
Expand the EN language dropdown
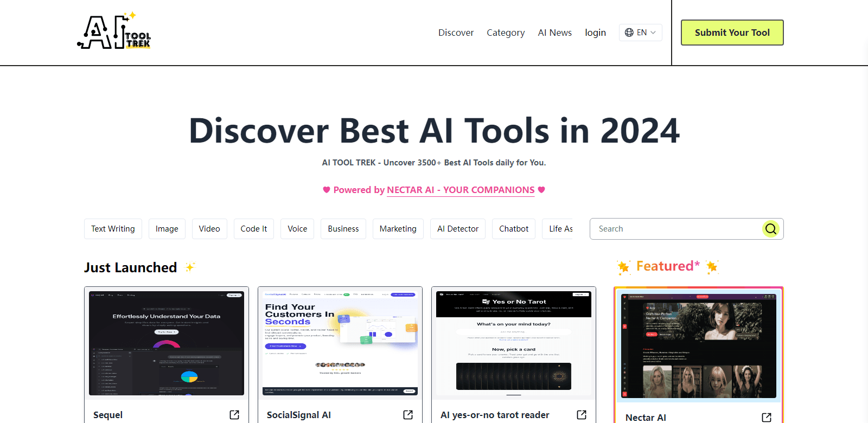(641, 33)
